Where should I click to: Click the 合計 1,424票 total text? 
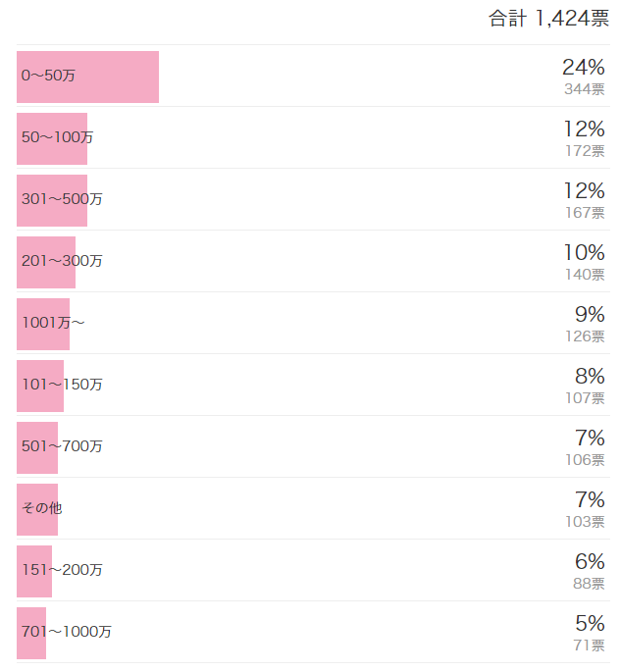tap(548, 19)
